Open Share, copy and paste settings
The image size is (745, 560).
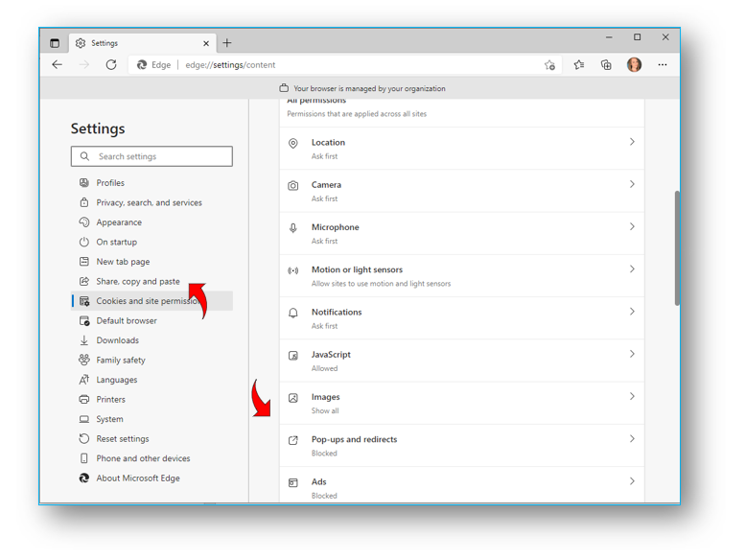(151, 282)
